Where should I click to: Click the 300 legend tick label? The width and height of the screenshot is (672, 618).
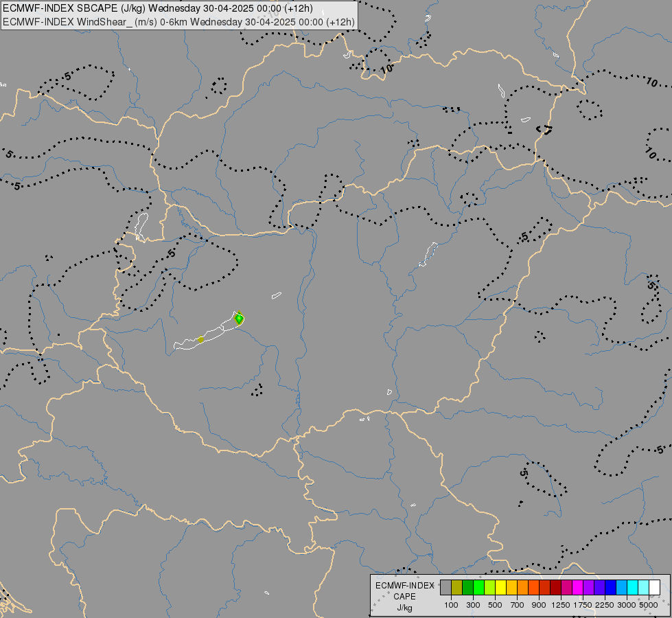click(x=473, y=605)
